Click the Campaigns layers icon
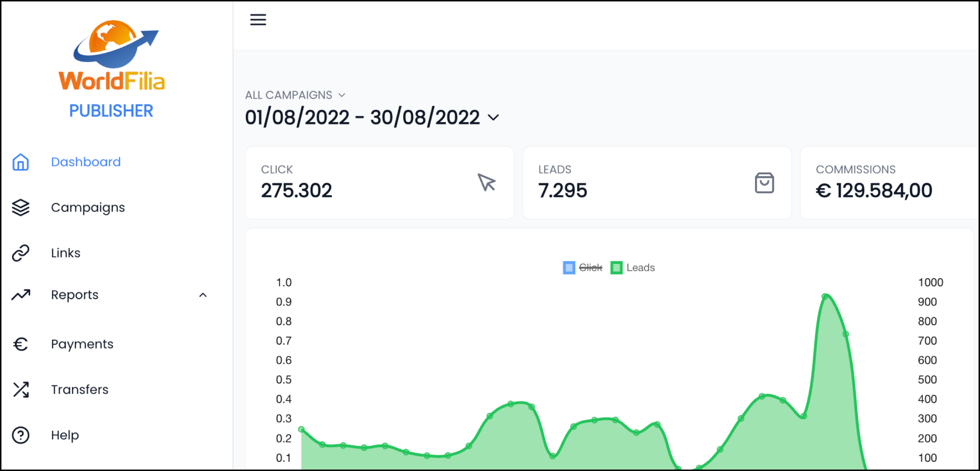The image size is (980, 471). pos(21,208)
